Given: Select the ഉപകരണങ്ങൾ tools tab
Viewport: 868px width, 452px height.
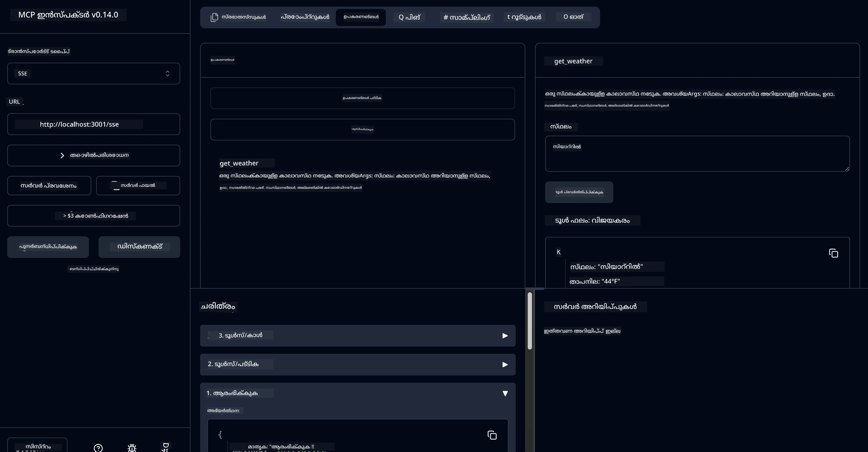Looking at the screenshot, I should click(x=360, y=17).
